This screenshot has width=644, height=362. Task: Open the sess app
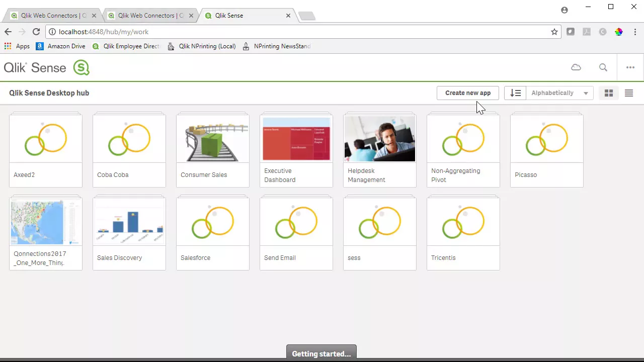[380, 234]
